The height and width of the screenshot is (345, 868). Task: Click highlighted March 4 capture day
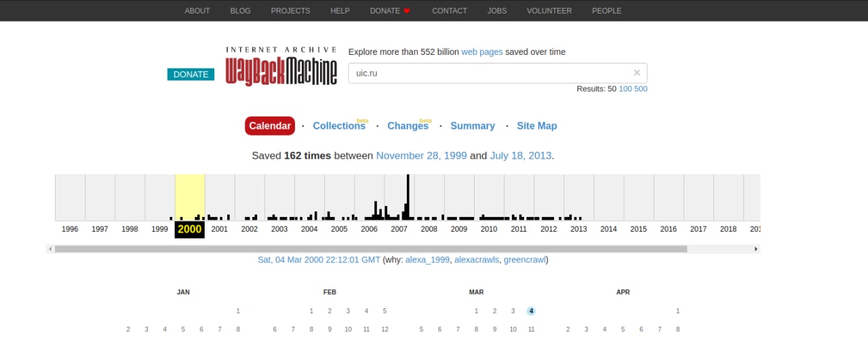tap(532, 311)
